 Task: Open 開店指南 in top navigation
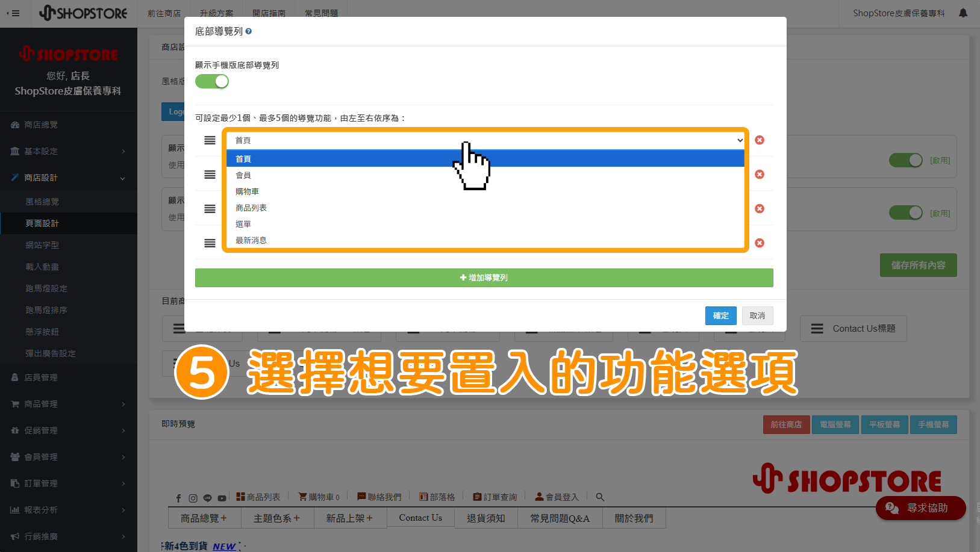(269, 13)
